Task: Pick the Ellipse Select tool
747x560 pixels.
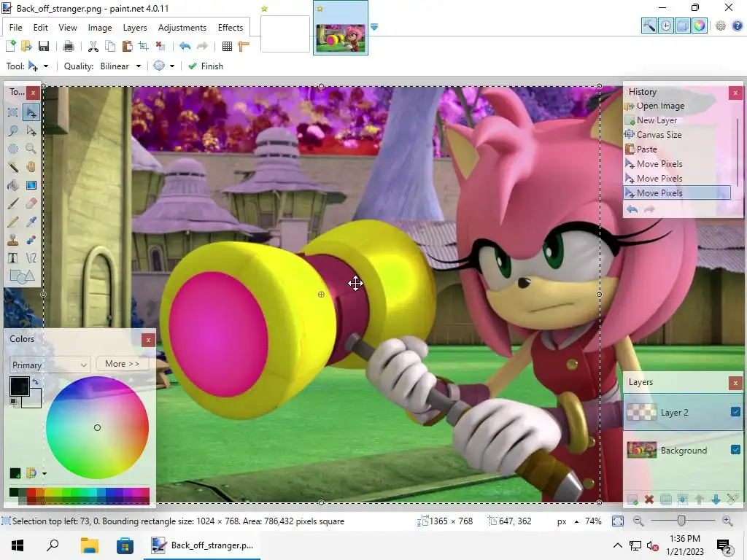Action: [13, 149]
